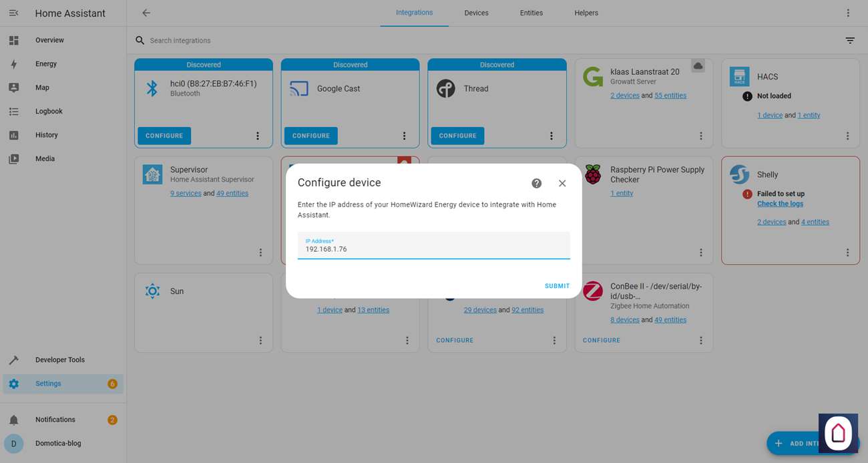868x463 pixels.
Task: Open the Map panel
Action: (x=63, y=88)
